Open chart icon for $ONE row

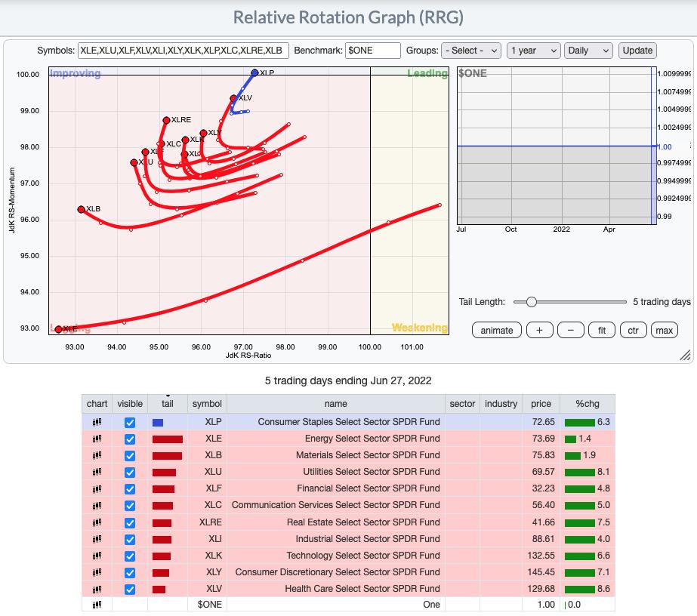(97, 605)
